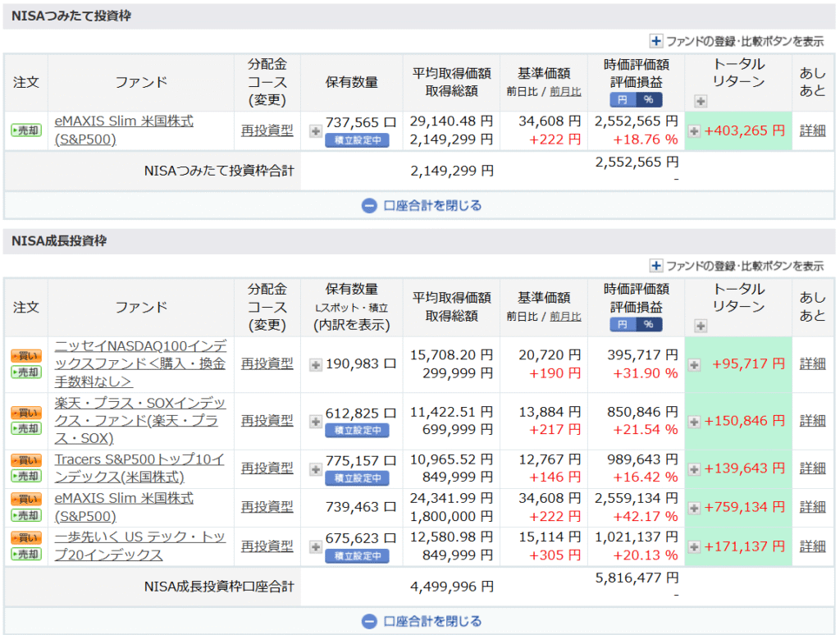This screenshot has height=635, width=840.
Task: Open Tracers S&P500トップ10インデックス link
Action: coord(139,468)
